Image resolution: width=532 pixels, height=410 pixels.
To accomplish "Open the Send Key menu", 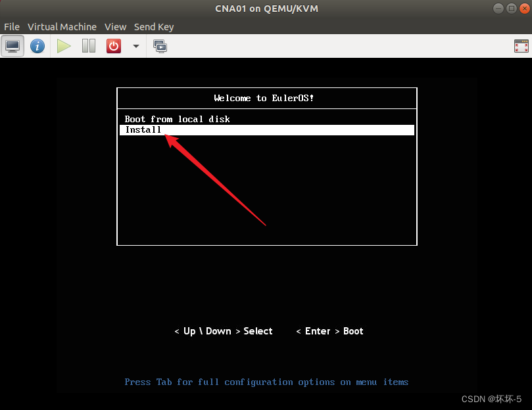I will [x=154, y=27].
